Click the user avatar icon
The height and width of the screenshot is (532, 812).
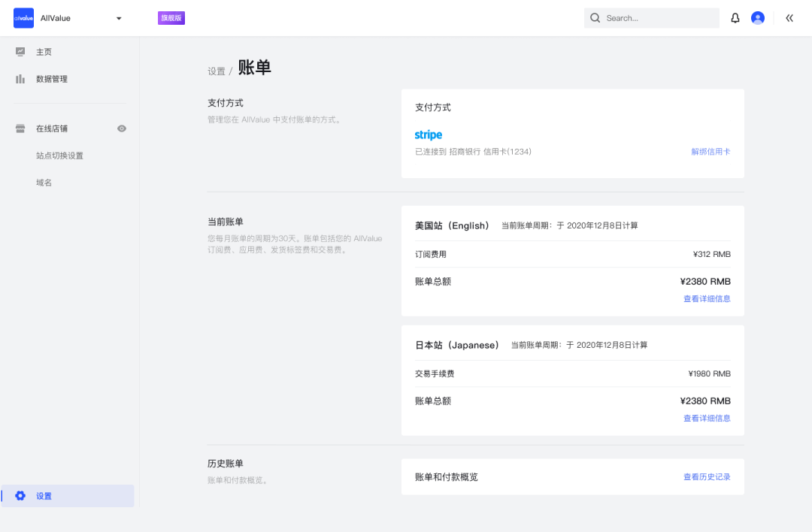pyautogui.click(x=758, y=17)
